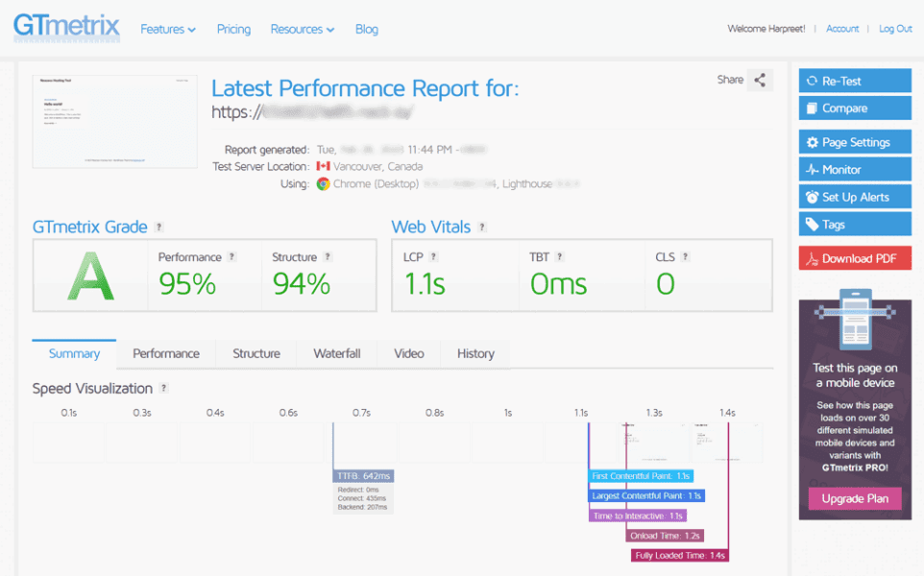Click the Account link

pyautogui.click(x=842, y=29)
